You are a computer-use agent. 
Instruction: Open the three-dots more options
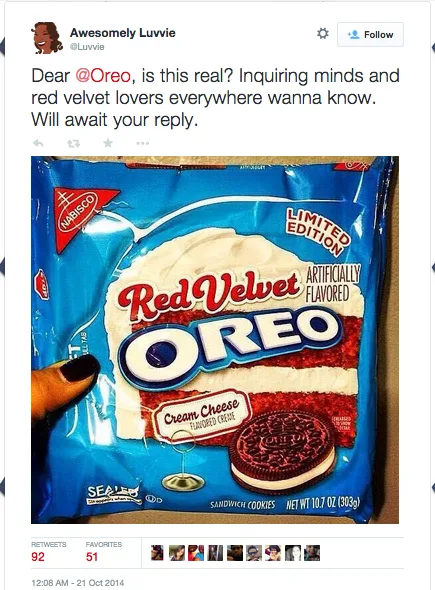(x=143, y=143)
